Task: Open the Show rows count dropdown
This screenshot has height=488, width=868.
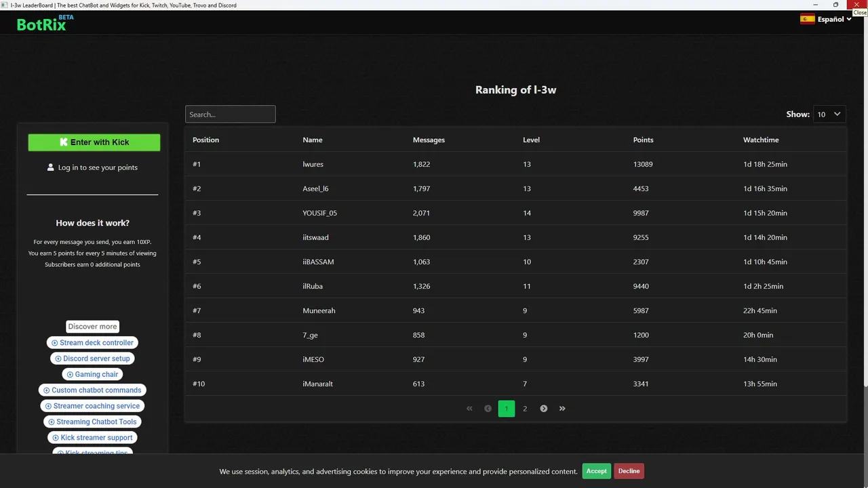Action: tap(829, 115)
